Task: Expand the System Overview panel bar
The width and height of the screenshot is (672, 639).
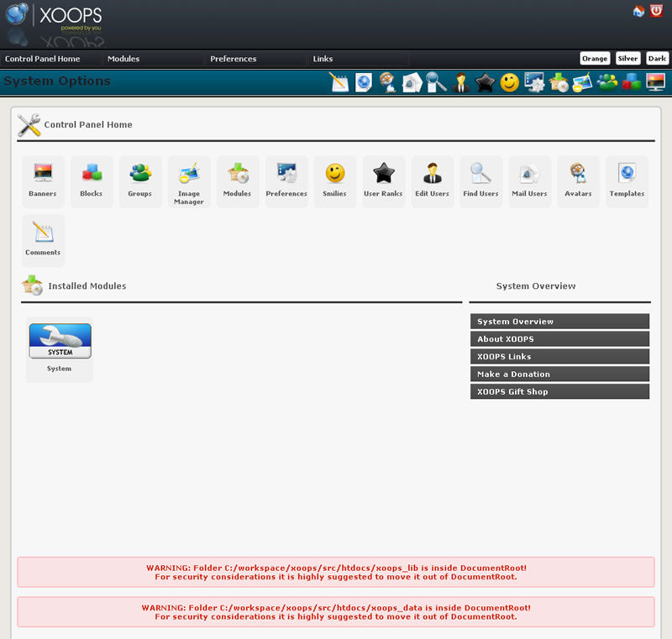Action: point(559,322)
